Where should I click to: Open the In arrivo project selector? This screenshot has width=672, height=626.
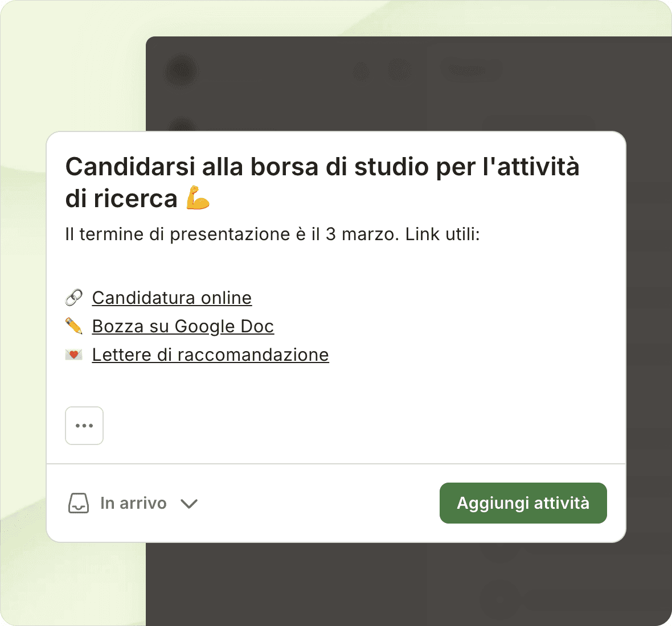[x=133, y=503]
